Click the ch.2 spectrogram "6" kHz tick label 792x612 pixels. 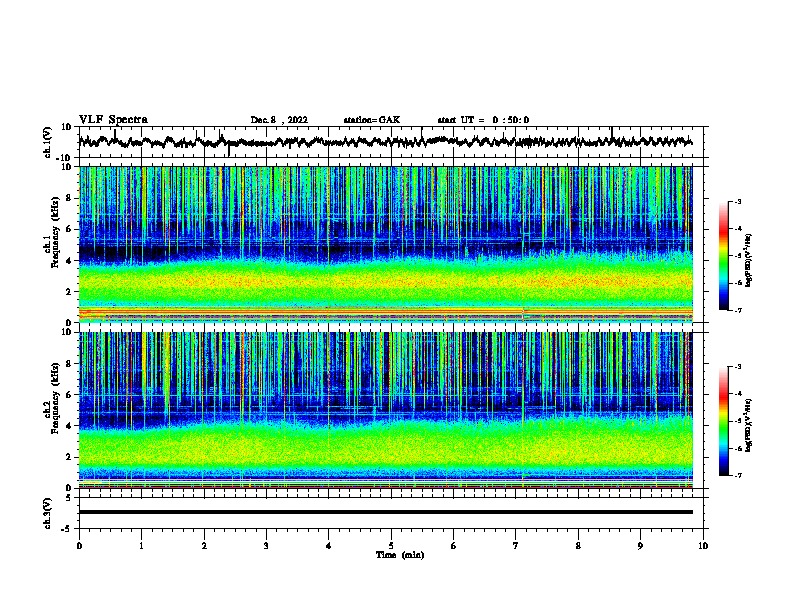pyautogui.click(x=69, y=395)
